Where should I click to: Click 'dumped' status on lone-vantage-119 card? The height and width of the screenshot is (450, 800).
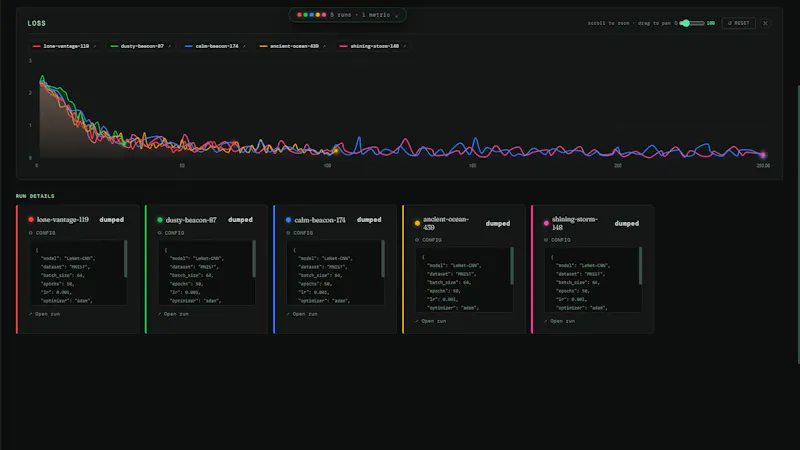[112, 219]
